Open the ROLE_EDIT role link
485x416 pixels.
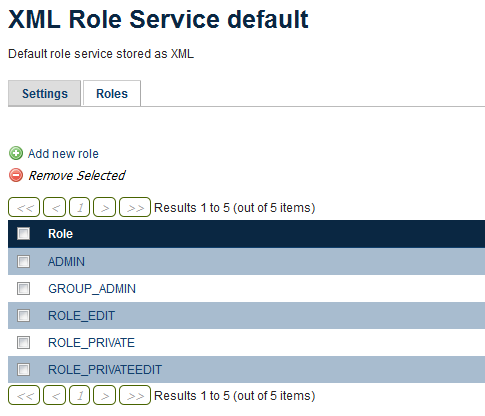pyautogui.click(x=81, y=316)
